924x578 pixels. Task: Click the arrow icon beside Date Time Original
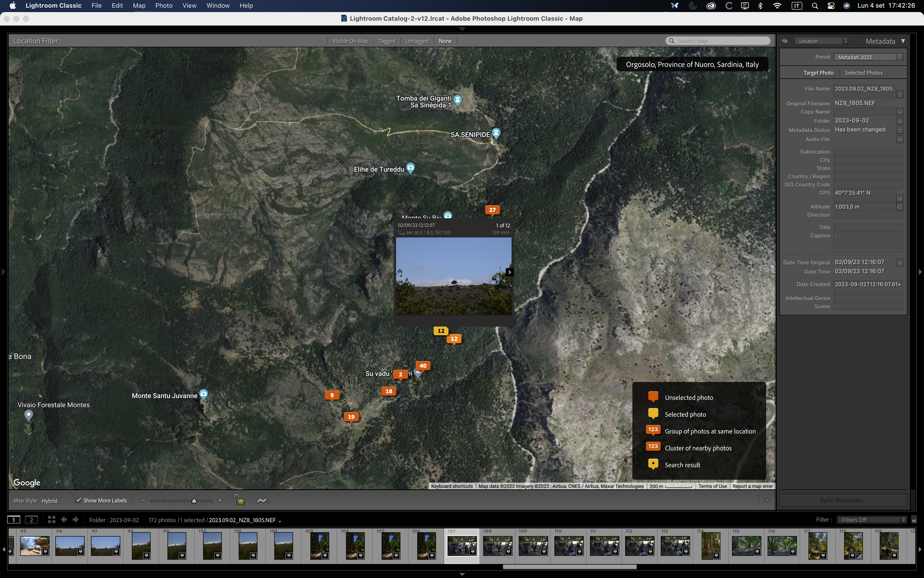tap(899, 263)
